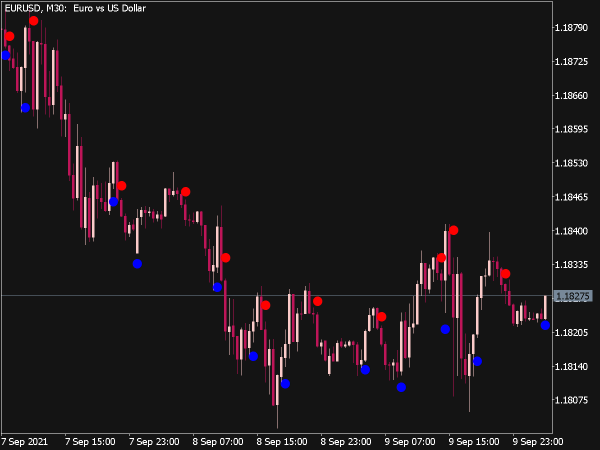600x450 pixels.
Task: Click the 1.18660 price axis label
Action: [x=571, y=95]
